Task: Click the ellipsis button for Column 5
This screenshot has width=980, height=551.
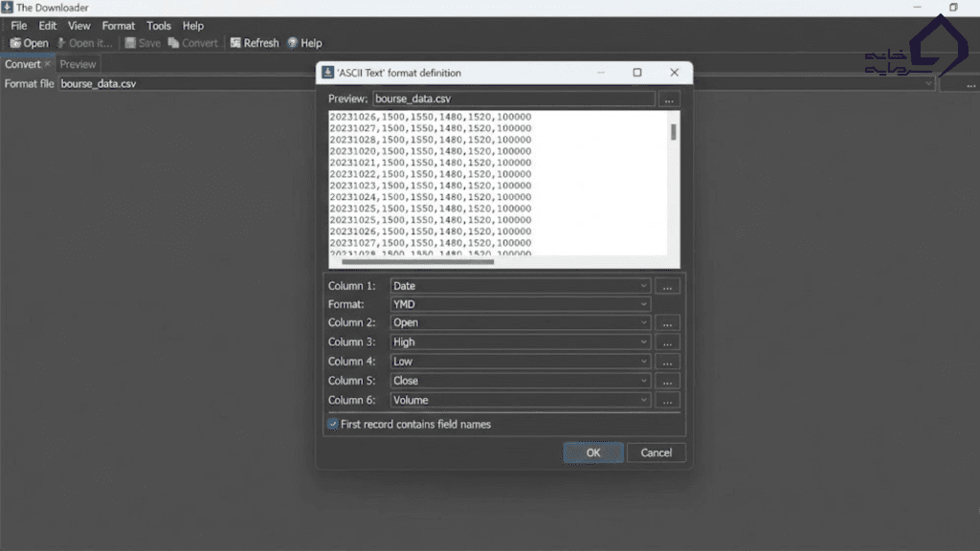Action: (669, 381)
